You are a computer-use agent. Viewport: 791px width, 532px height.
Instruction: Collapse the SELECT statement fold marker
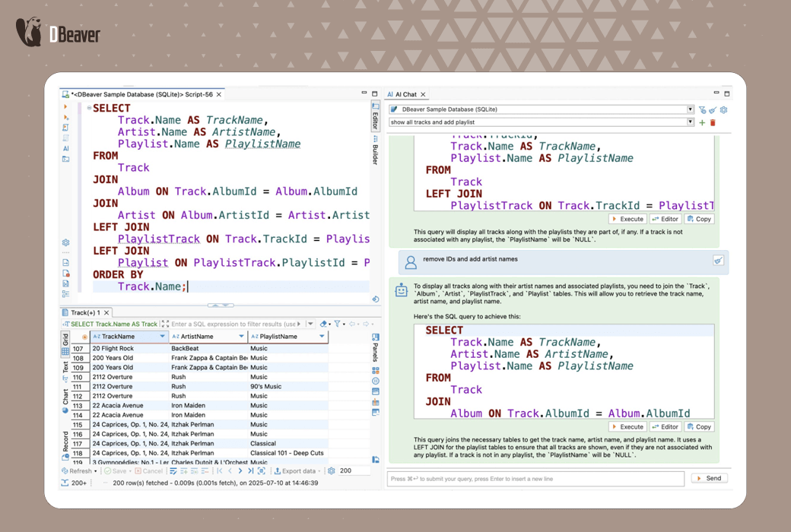click(89, 108)
